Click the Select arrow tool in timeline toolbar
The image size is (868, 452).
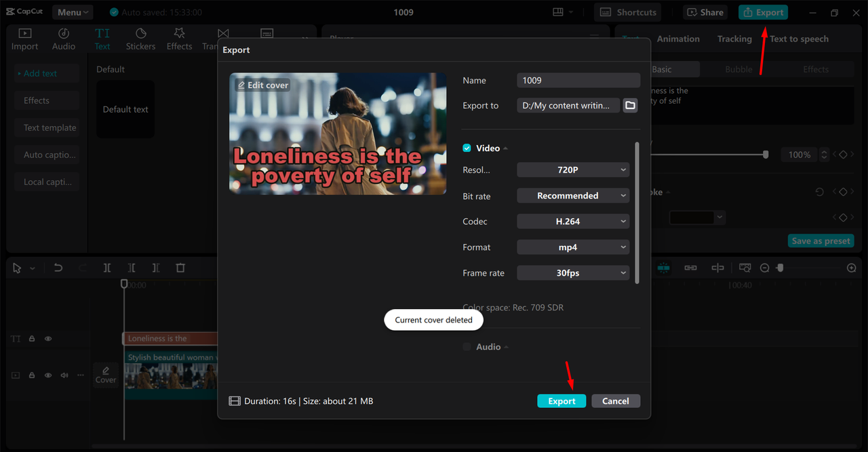tap(17, 268)
